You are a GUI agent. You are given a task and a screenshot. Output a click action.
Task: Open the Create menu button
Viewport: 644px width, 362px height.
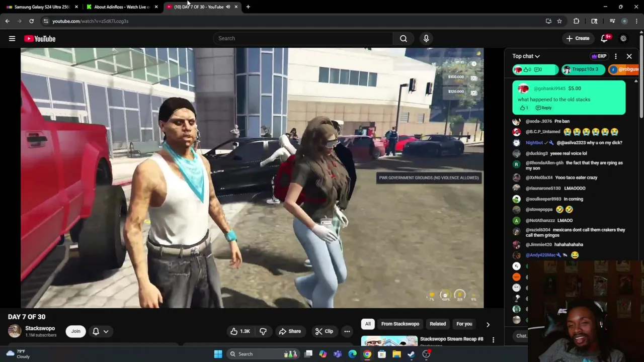point(578,38)
